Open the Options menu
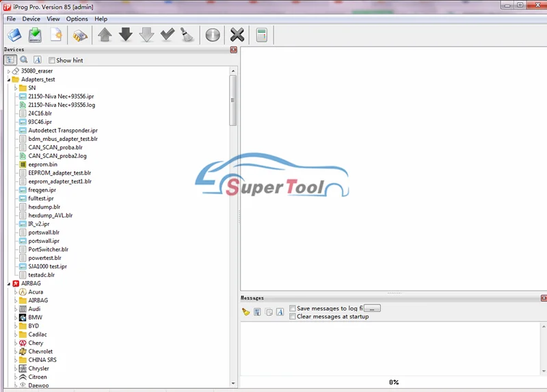The height and width of the screenshot is (392, 547). coord(77,19)
